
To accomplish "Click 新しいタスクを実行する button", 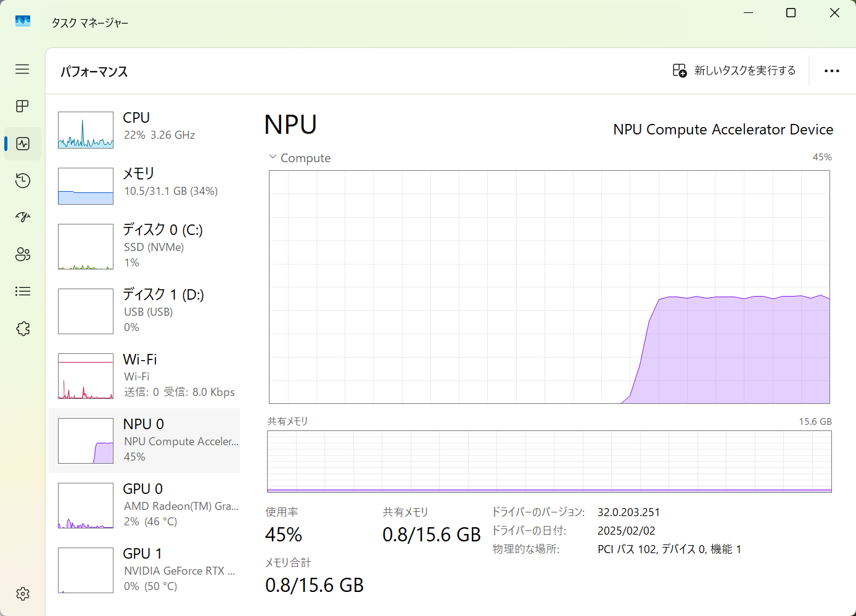I will 734,71.
